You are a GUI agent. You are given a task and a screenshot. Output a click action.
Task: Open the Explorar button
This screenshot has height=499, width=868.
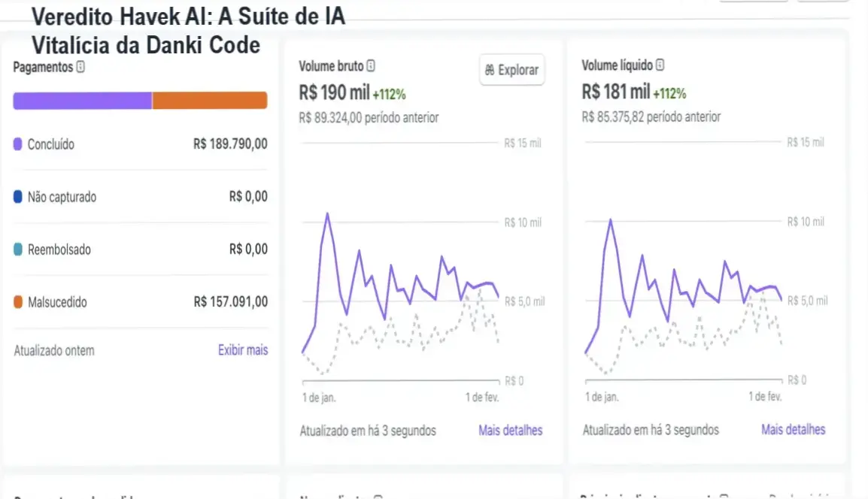[512, 70]
